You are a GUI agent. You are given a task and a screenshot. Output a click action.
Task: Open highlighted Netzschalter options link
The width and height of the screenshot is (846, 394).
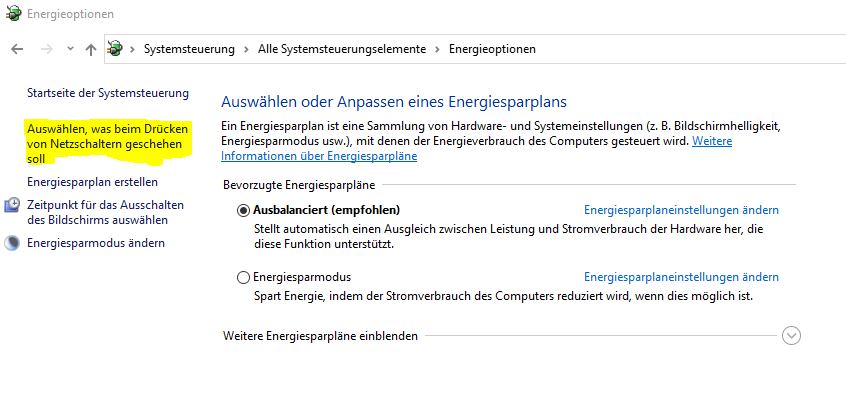(107, 144)
